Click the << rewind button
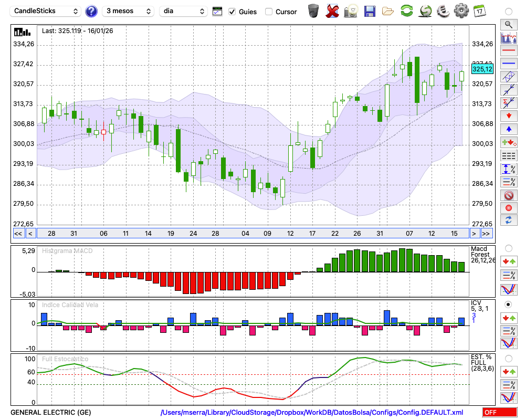This screenshot has height=420, width=525. [18, 234]
